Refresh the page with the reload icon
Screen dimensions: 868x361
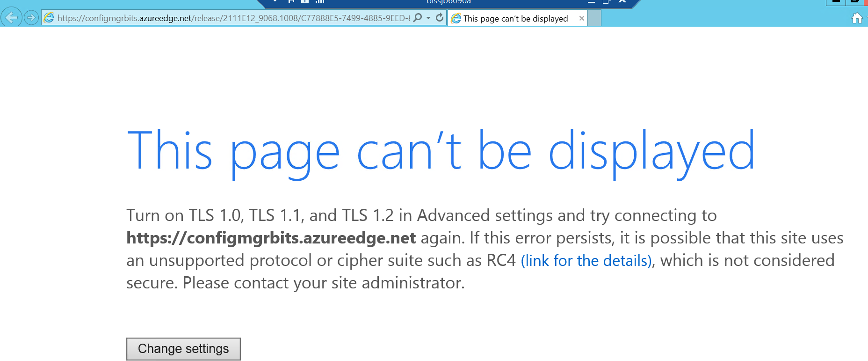point(440,18)
